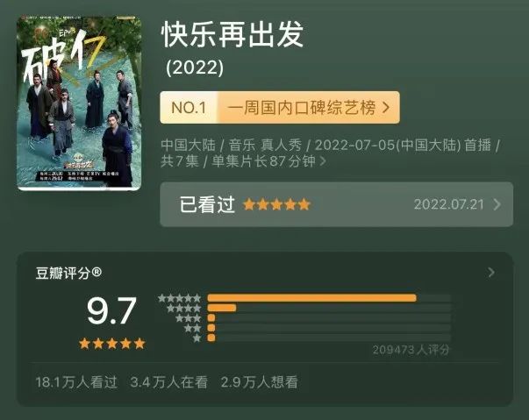Viewport: 529px width, 420px height.
Task: Open 豆瓣评分 rating section header
Action: [68, 273]
